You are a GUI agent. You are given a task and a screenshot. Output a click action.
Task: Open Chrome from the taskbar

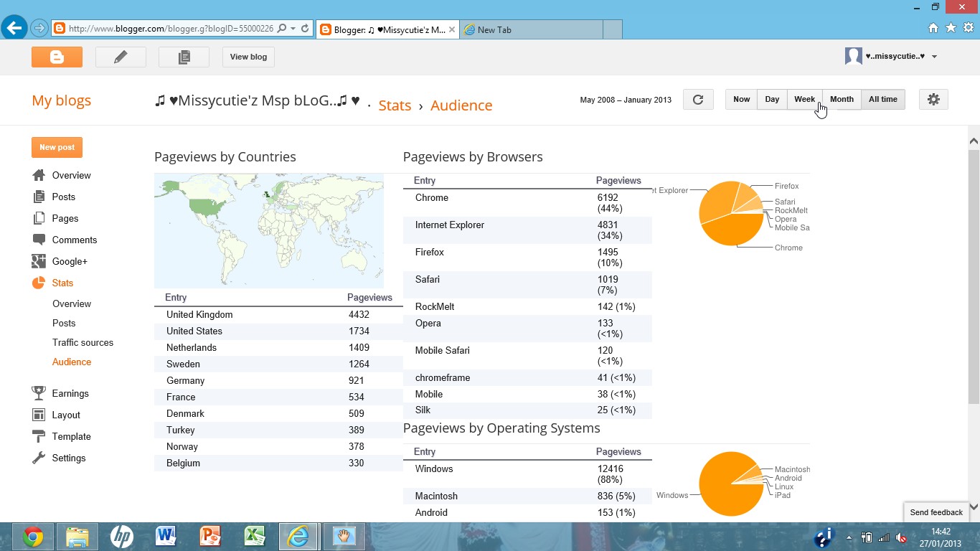[32, 537]
